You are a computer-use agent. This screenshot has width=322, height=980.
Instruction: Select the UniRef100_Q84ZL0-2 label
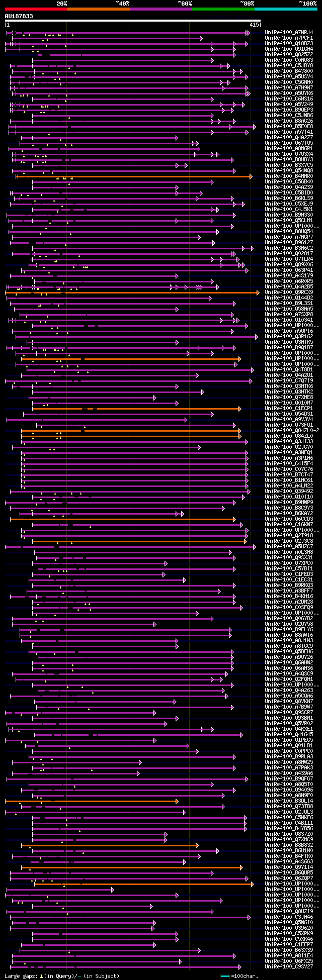292,431
